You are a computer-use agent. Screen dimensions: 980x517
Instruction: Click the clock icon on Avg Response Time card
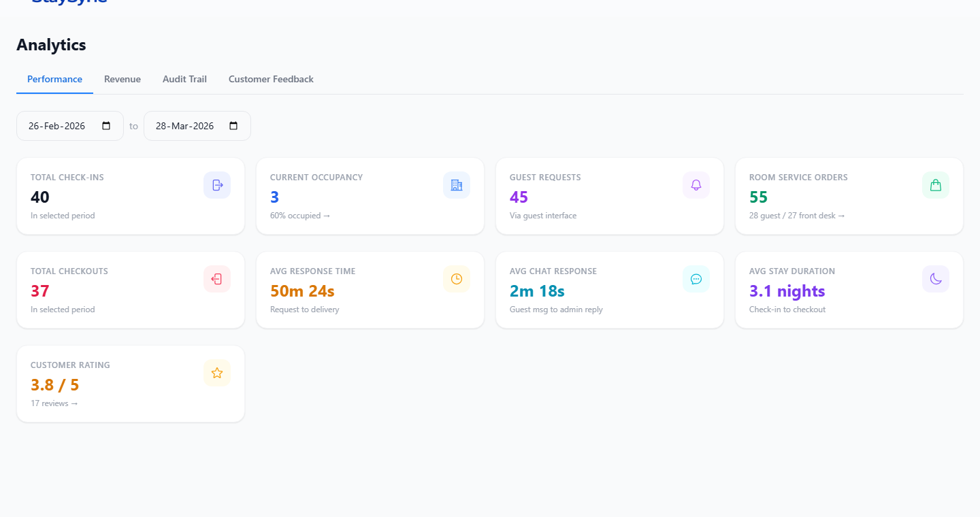(x=456, y=278)
